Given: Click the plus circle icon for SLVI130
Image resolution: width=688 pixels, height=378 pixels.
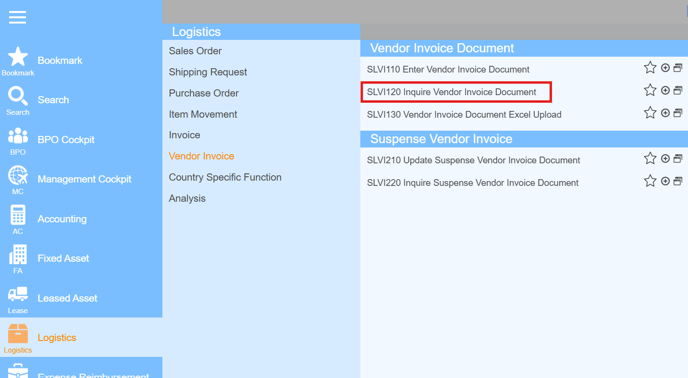Looking at the screenshot, I should [x=665, y=113].
